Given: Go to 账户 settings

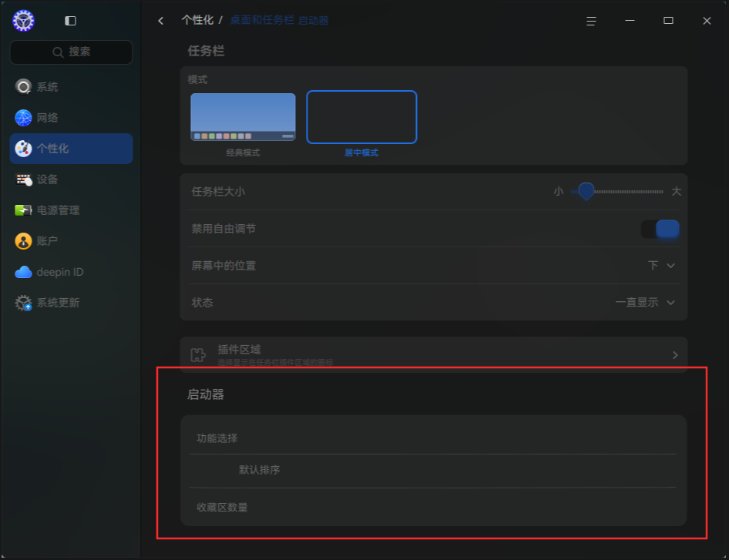Looking at the screenshot, I should [x=71, y=241].
